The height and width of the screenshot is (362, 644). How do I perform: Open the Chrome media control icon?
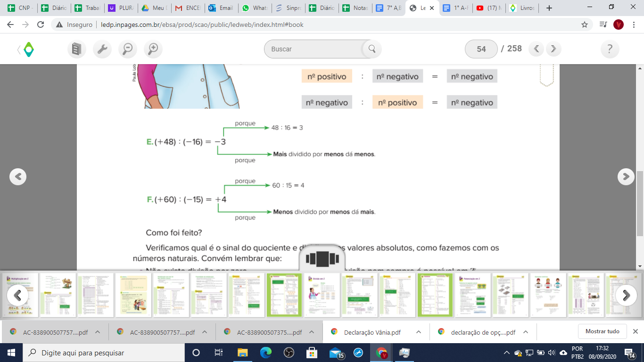tap(603, 25)
